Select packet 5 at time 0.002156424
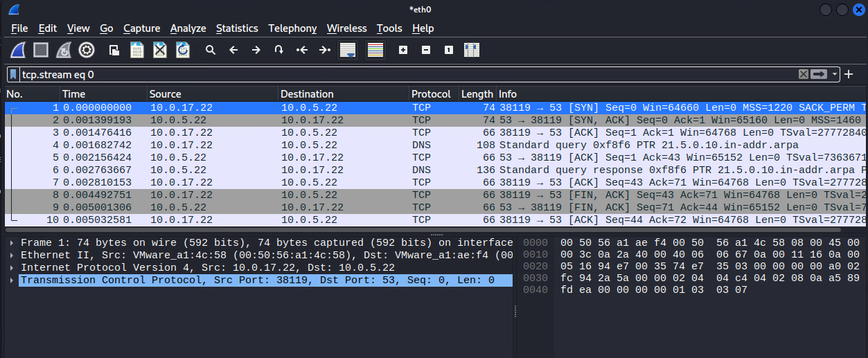Image resolution: width=868 pixels, height=358 pixels. click(436, 158)
